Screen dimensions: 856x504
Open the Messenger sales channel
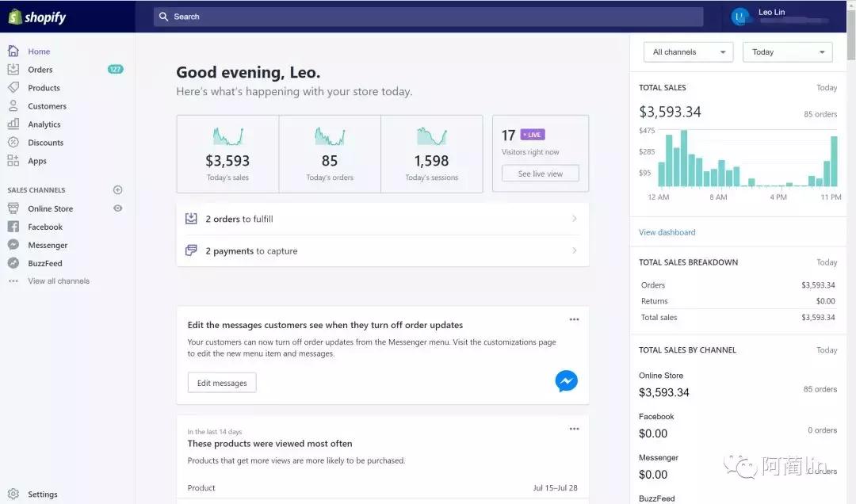[x=46, y=245]
